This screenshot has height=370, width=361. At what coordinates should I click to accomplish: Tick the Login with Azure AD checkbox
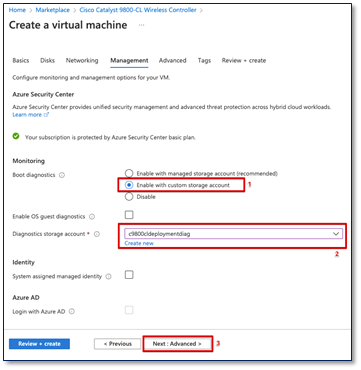pyautogui.click(x=129, y=310)
